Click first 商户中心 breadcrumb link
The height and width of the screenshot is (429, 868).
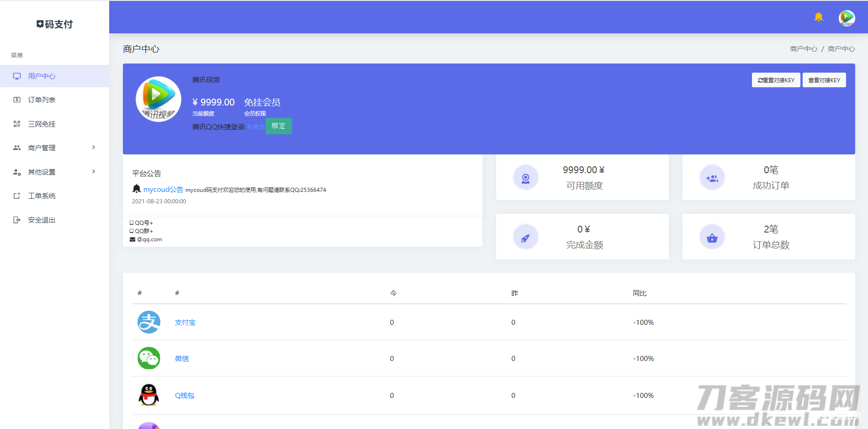click(x=804, y=49)
